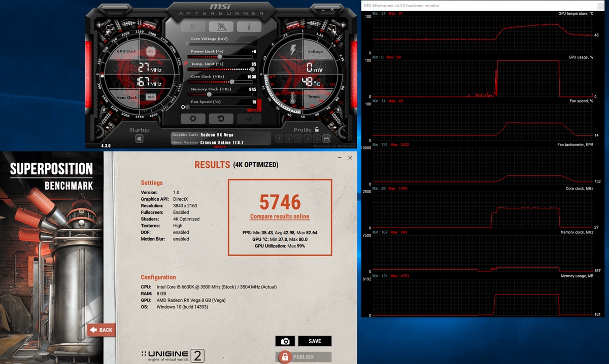
Task: Save the current profile with floppy icon
Action: pyautogui.click(x=326, y=138)
